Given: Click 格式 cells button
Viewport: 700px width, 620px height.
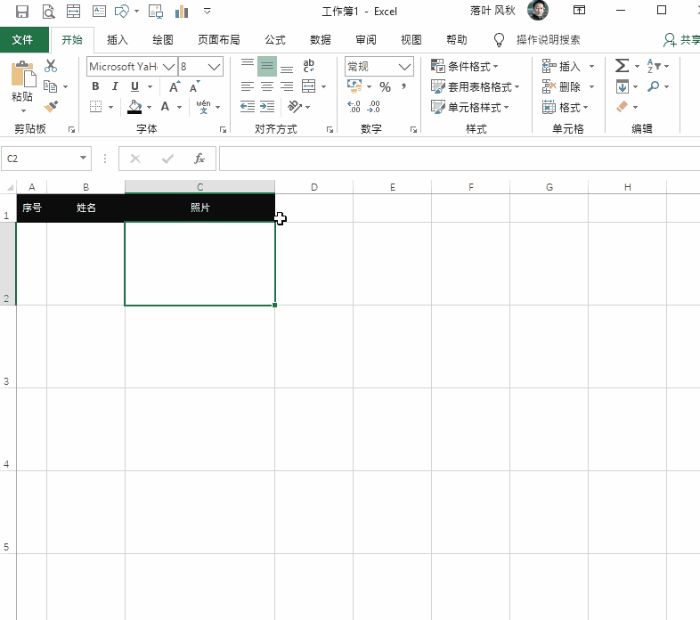Looking at the screenshot, I should pos(565,107).
